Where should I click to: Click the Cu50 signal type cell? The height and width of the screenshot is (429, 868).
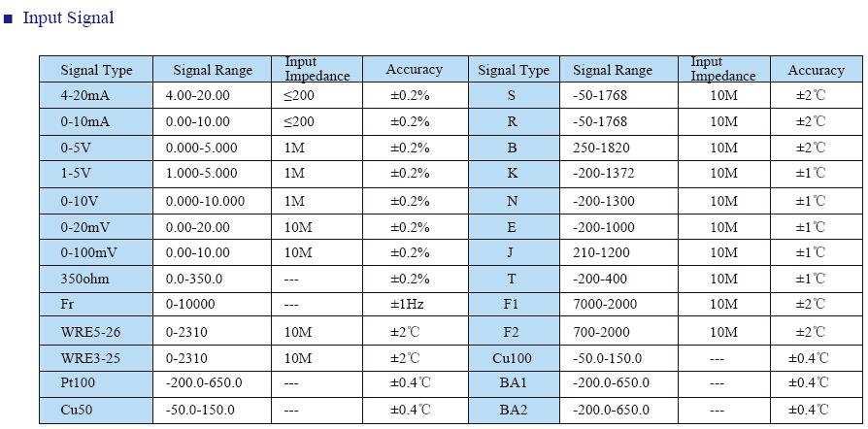click(x=96, y=411)
